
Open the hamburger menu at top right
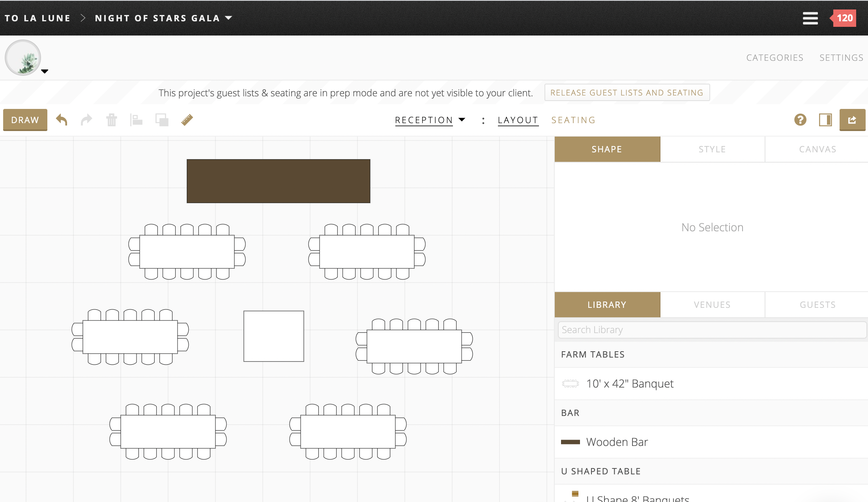click(810, 18)
